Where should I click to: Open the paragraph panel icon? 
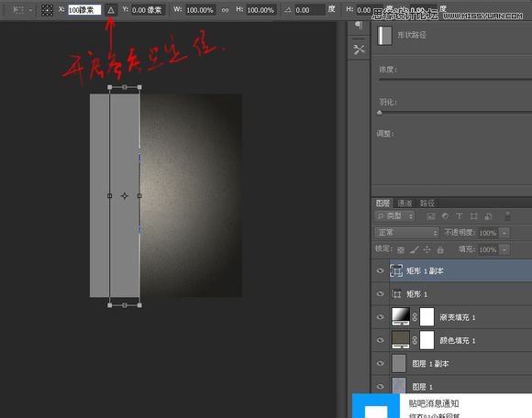coord(359,25)
